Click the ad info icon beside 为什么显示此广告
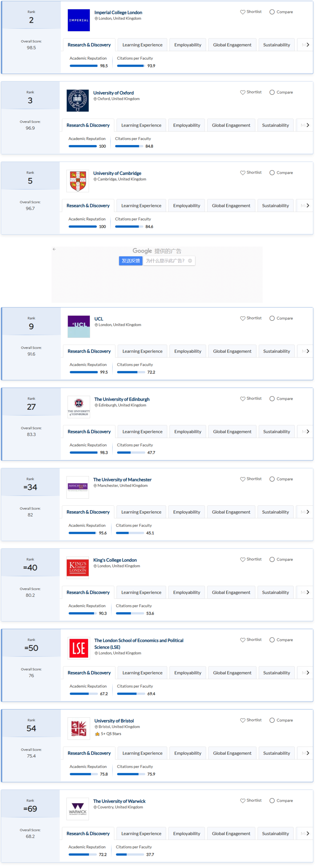This screenshot has height=868, width=315. 190,261
